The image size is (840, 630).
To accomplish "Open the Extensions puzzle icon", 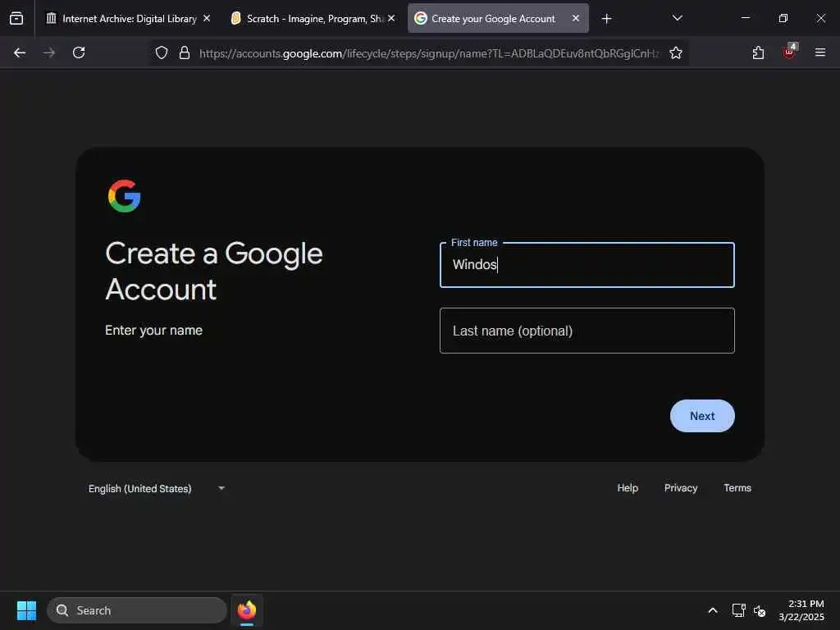I will pyautogui.click(x=758, y=52).
